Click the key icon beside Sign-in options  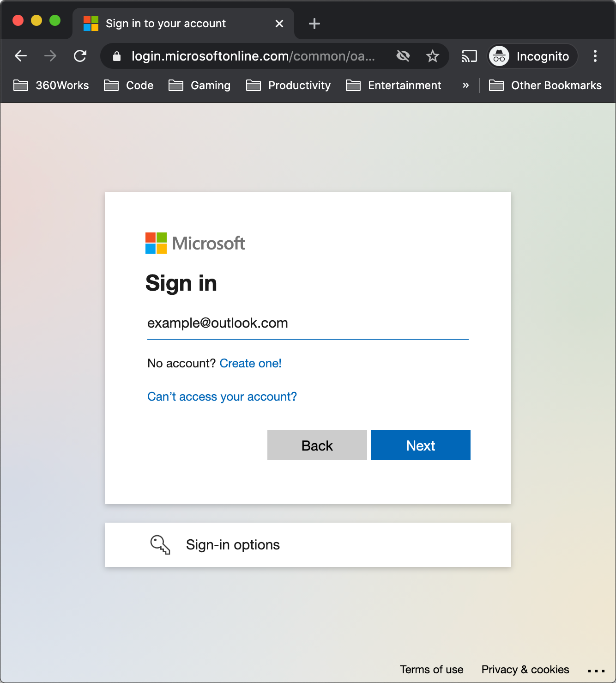coord(160,545)
